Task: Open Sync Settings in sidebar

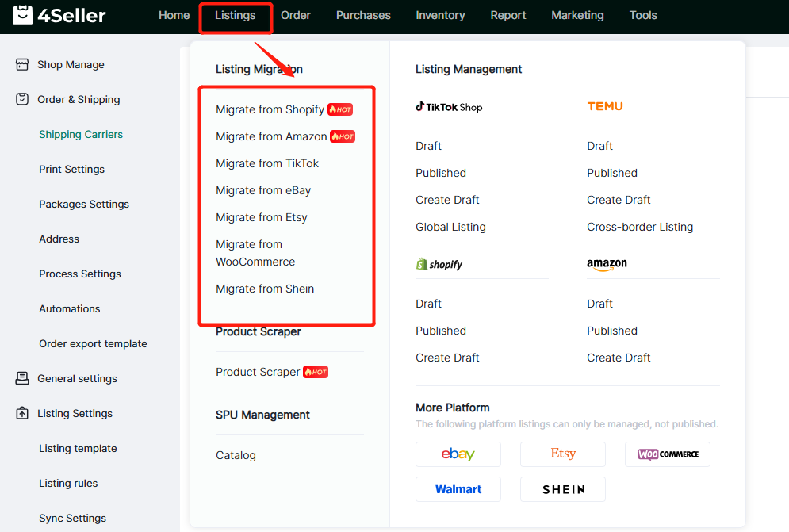Action: [x=72, y=518]
